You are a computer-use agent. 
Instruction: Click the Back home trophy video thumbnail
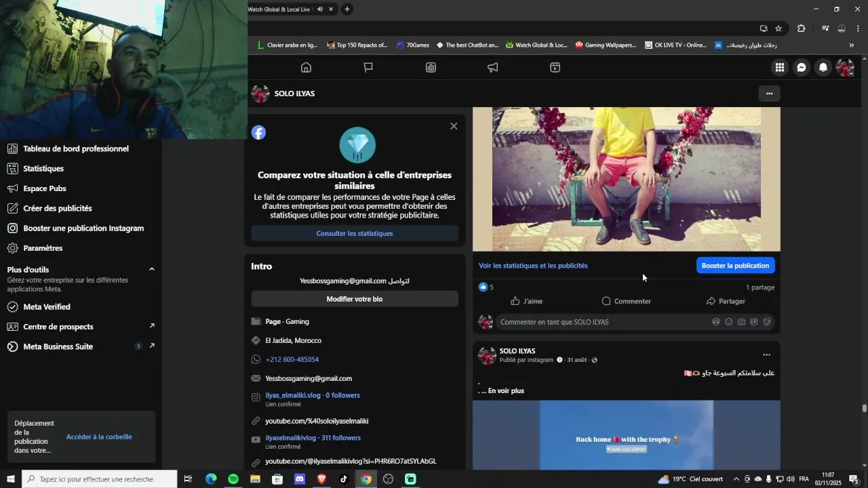[x=627, y=435]
